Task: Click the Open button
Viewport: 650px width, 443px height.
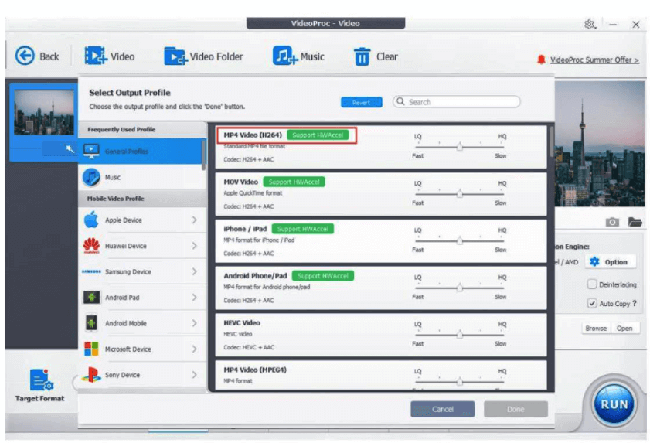Action: 624,328
